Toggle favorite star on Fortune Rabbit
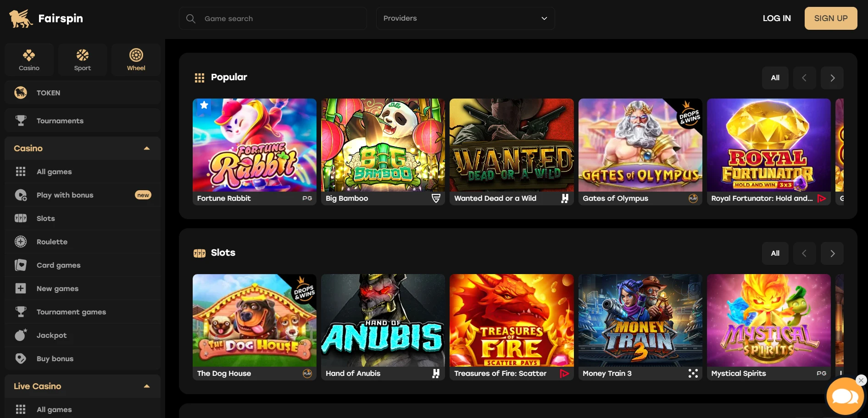Viewport: 868px width, 418px height. pyautogui.click(x=204, y=105)
